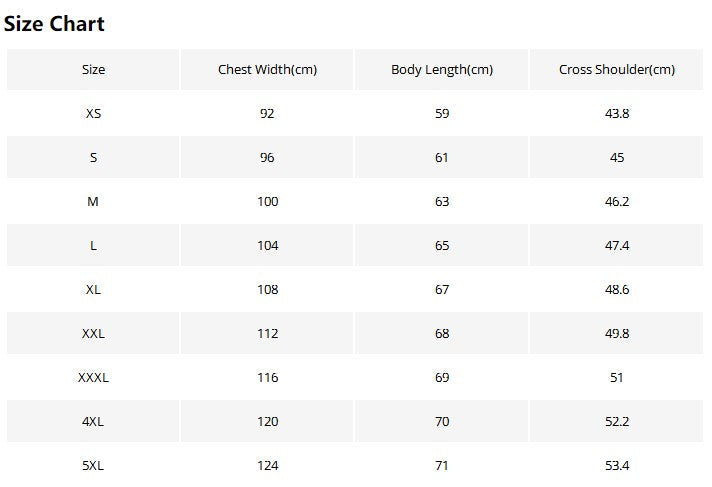The image size is (712, 487).
Task: Click cross shoulder value 43.8
Action: coord(617,114)
